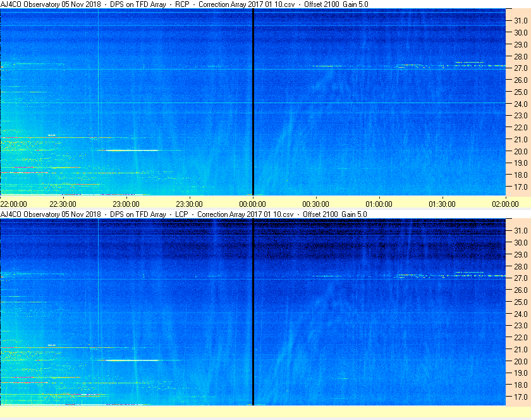
Task: Click the 24.0 frequency label on RCP plot
Action: (521, 104)
